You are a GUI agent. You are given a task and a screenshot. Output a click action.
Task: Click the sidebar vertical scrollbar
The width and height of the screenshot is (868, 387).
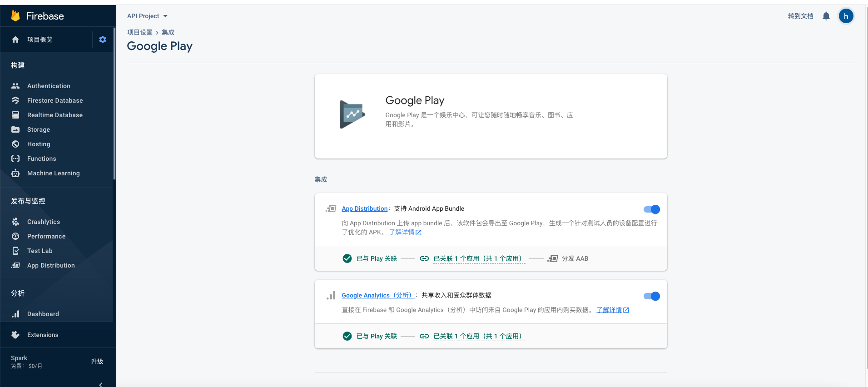point(114,104)
